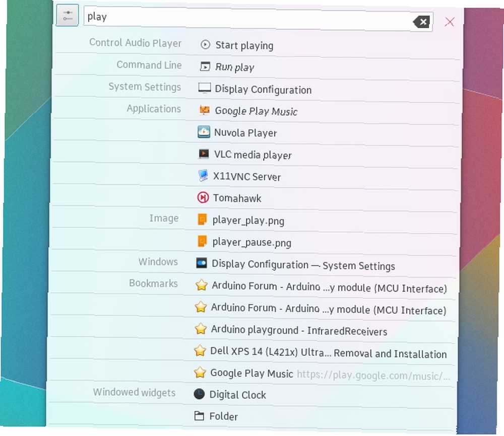Open the 'Folder' windowed widget

(223, 416)
